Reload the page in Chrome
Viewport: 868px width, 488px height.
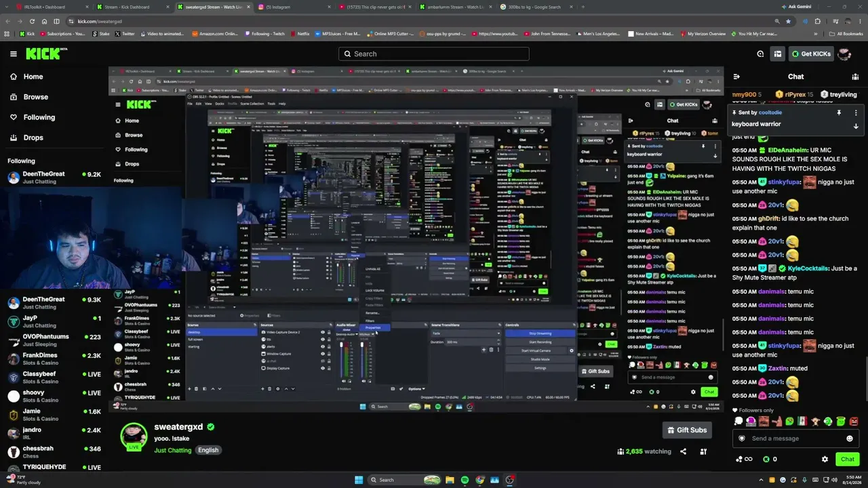(32, 21)
